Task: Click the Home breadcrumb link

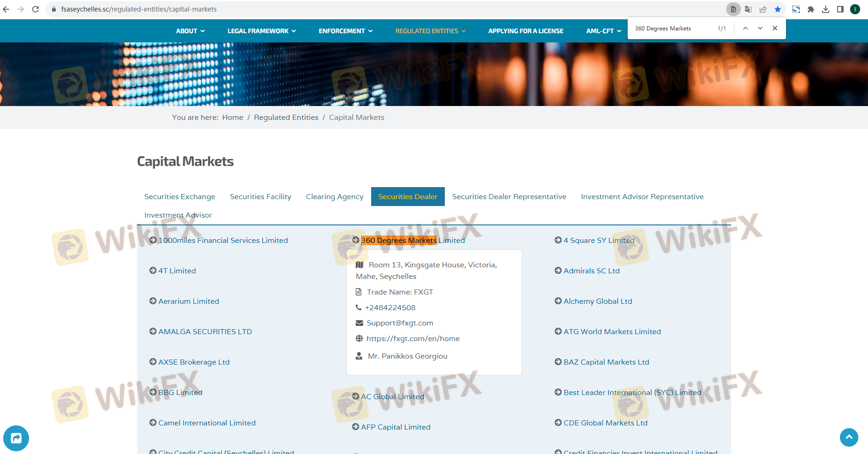Action: [x=233, y=118]
